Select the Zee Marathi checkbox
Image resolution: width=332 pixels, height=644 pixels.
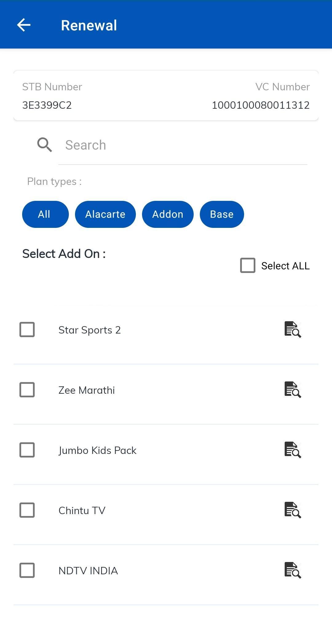pyautogui.click(x=27, y=390)
